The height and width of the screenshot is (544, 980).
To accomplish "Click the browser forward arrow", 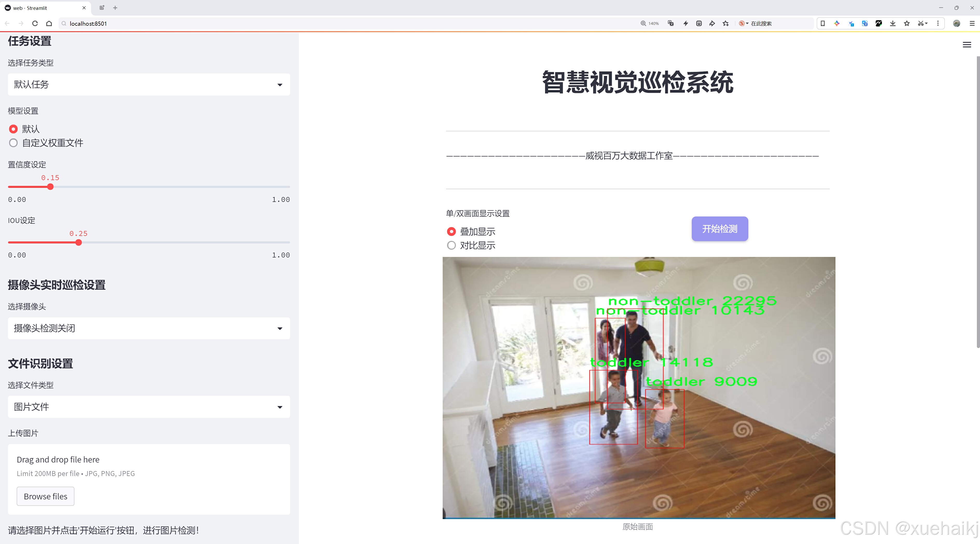I will coord(21,23).
